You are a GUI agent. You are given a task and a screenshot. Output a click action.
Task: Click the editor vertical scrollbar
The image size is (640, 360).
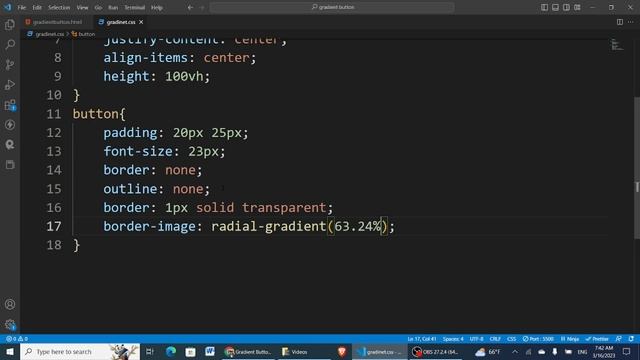pos(637,167)
